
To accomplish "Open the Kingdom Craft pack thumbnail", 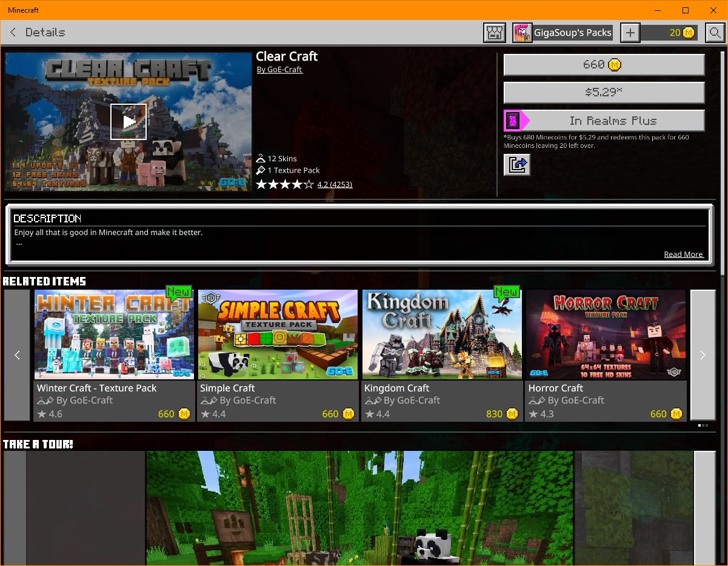I will coord(442,335).
